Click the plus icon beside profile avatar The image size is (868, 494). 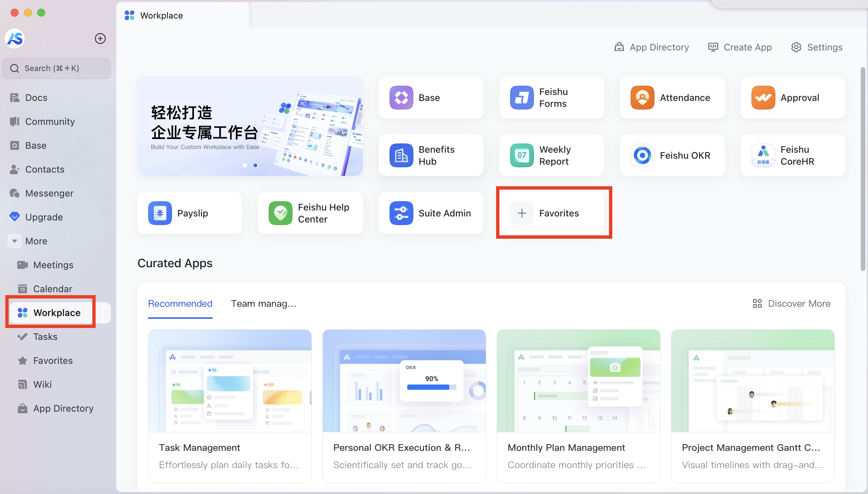(100, 39)
